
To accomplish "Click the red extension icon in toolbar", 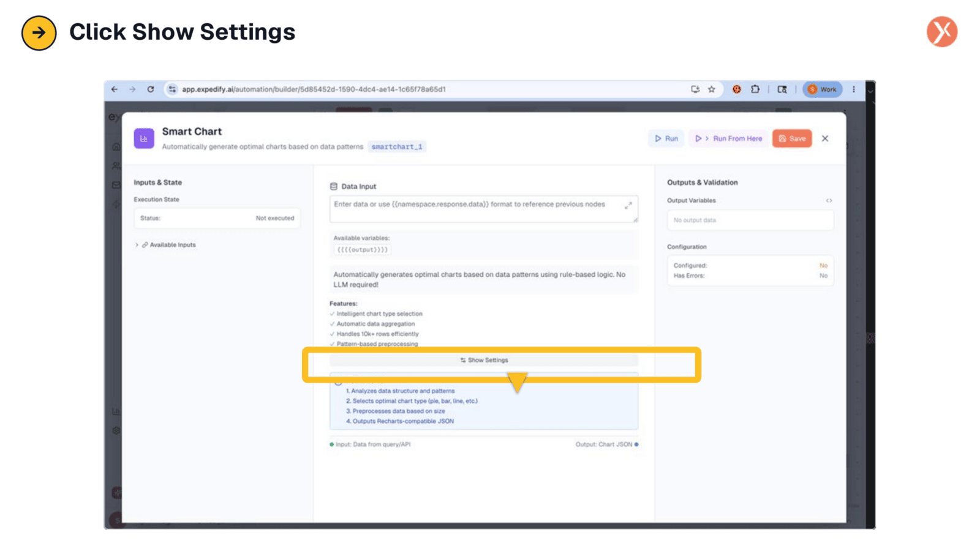I will [737, 89].
